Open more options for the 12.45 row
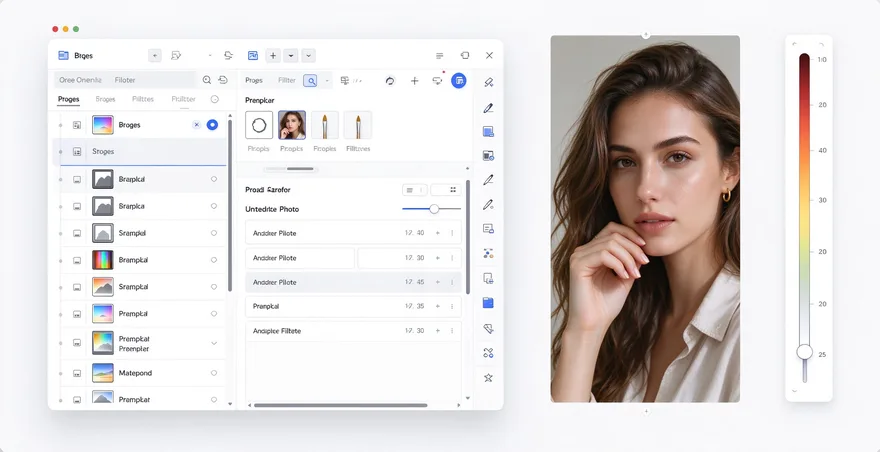This screenshot has height=452, width=880. click(x=452, y=282)
